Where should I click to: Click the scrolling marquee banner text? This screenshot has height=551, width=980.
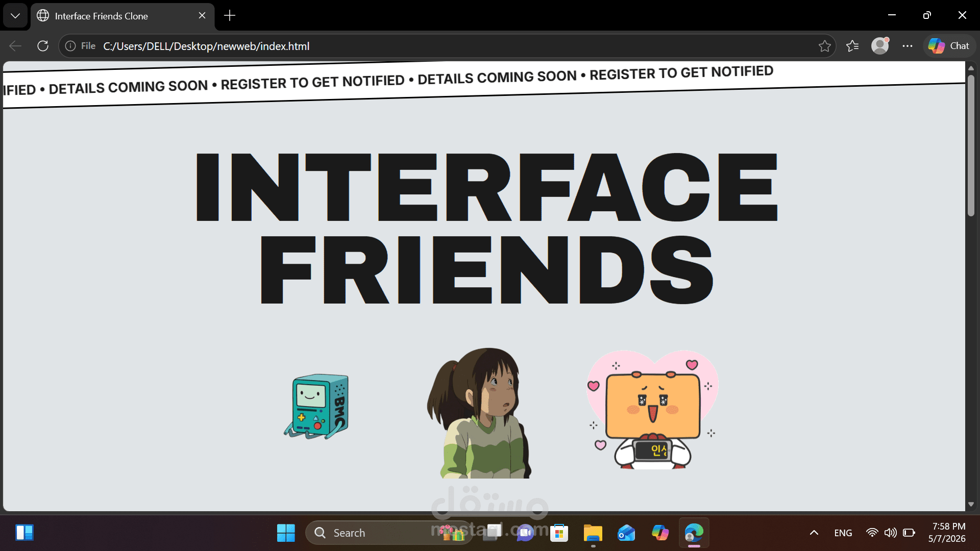click(x=388, y=81)
